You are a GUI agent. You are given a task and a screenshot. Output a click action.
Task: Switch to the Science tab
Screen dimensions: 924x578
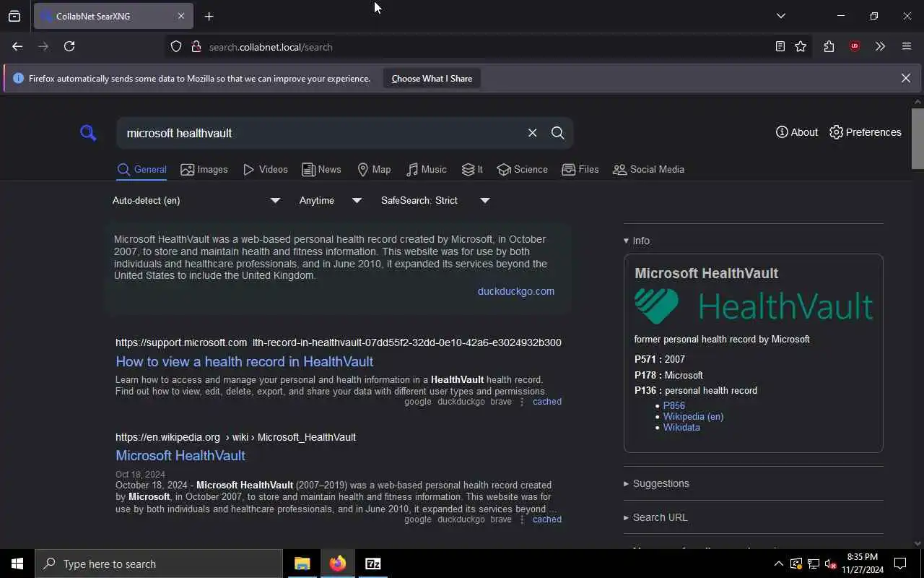pos(522,170)
